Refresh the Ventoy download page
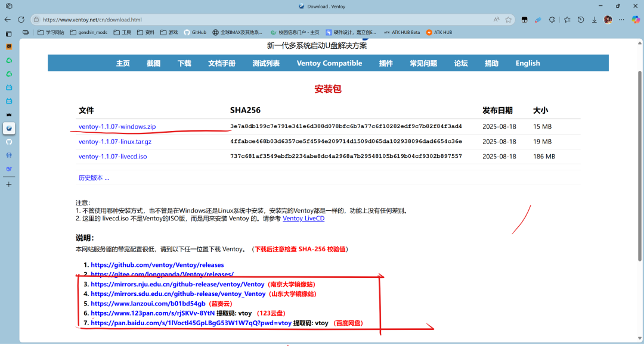The width and height of the screenshot is (644, 346). pyautogui.click(x=21, y=20)
